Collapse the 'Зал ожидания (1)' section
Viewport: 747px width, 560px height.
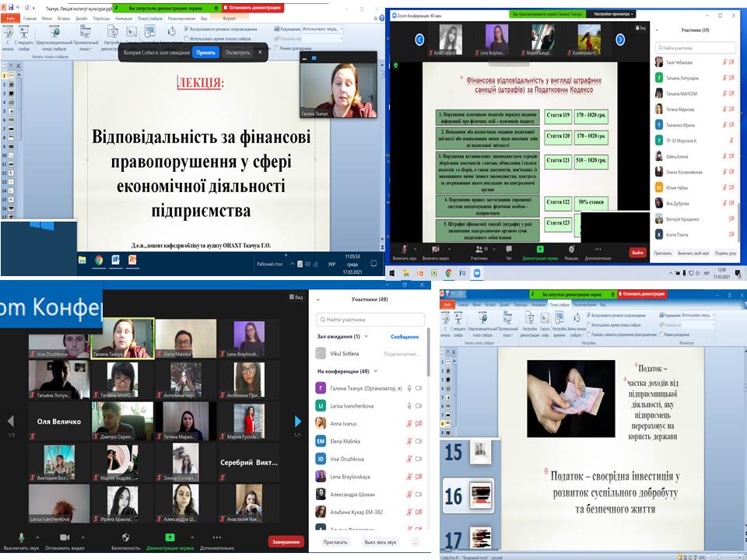click(x=366, y=336)
